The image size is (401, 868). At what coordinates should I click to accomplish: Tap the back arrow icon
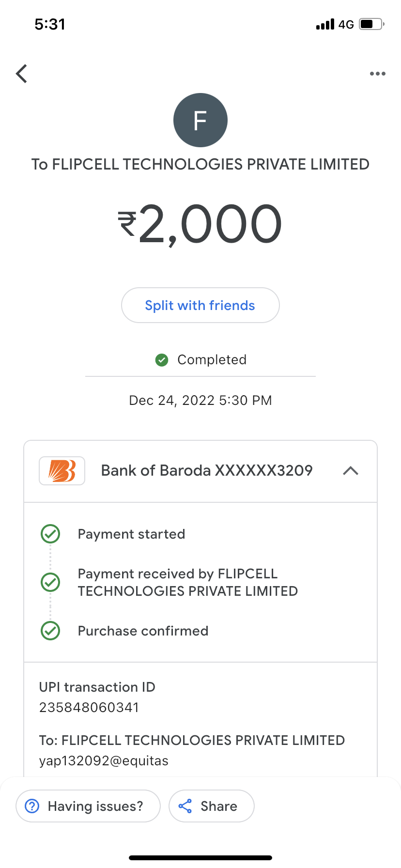coord(22,74)
